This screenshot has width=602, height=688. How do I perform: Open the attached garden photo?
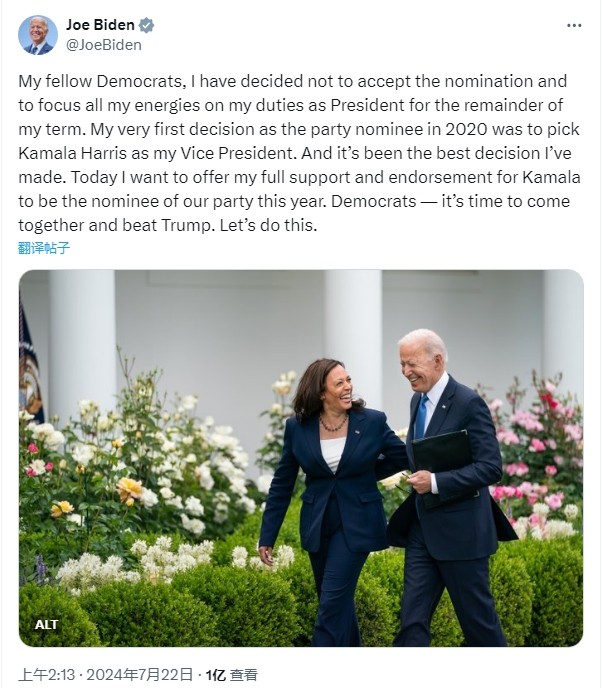pyautogui.click(x=301, y=458)
